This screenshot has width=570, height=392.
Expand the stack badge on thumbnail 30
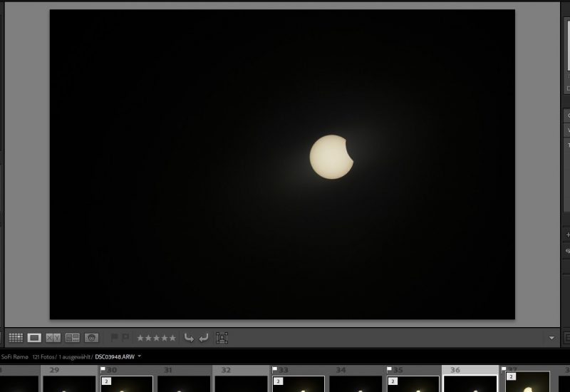106,381
